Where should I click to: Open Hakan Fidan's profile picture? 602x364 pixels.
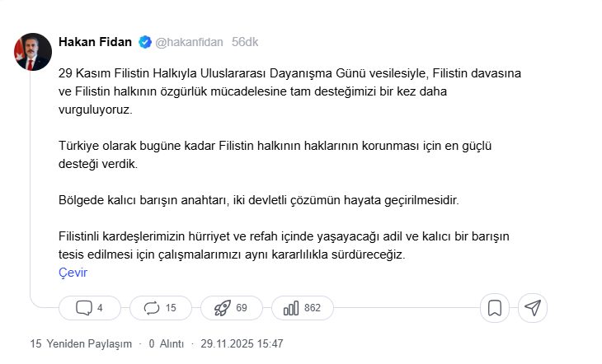coord(30,52)
